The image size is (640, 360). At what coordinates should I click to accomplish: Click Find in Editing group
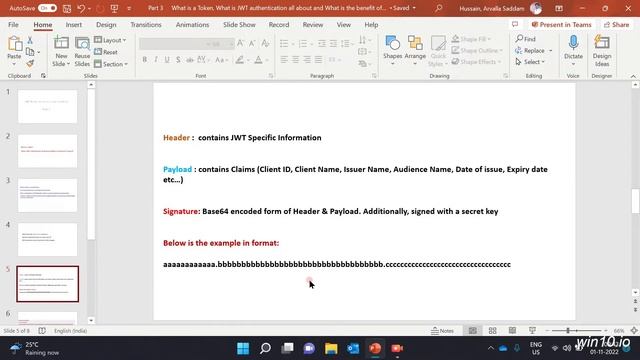coord(526,39)
